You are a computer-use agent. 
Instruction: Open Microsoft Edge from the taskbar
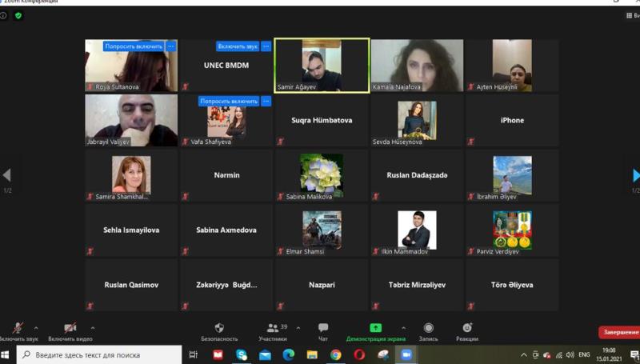pyautogui.click(x=289, y=354)
